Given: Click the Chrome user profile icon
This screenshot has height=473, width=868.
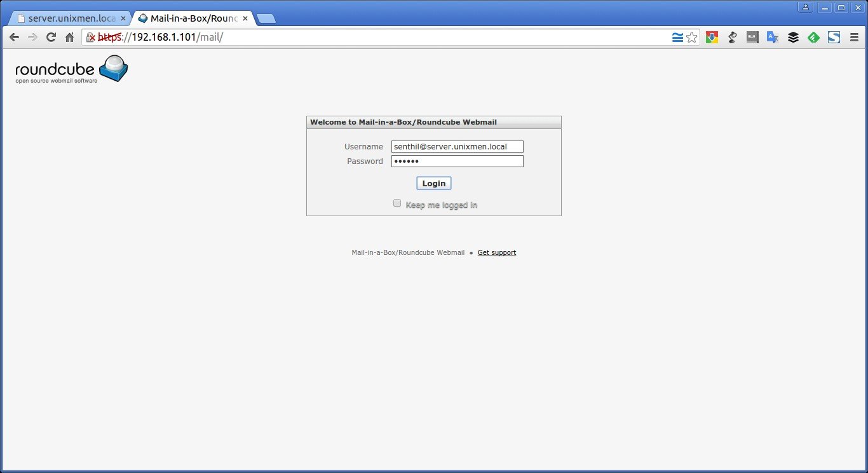Looking at the screenshot, I should pos(806,7).
